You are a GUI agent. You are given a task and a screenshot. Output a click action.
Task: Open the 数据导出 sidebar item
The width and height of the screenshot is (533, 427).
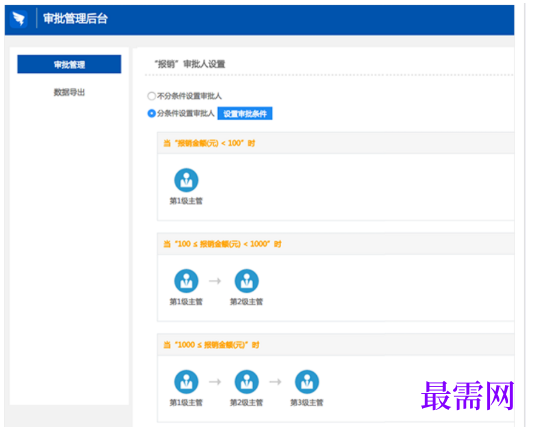click(x=69, y=92)
